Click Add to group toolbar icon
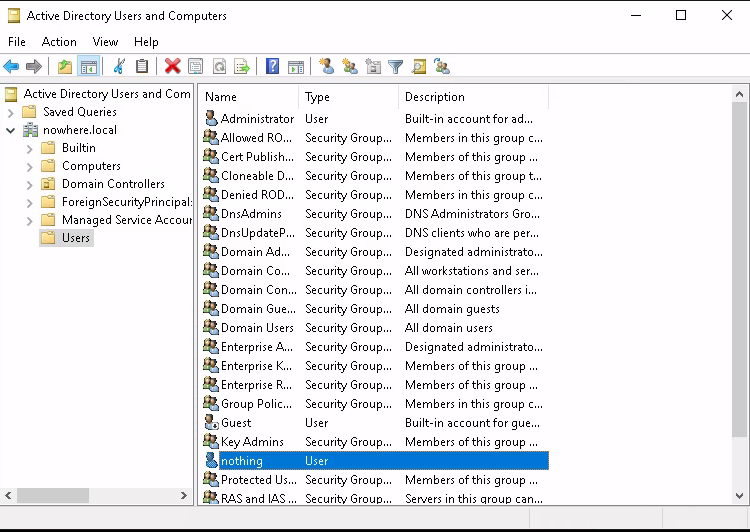This screenshot has height=532, width=750. coord(442,66)
